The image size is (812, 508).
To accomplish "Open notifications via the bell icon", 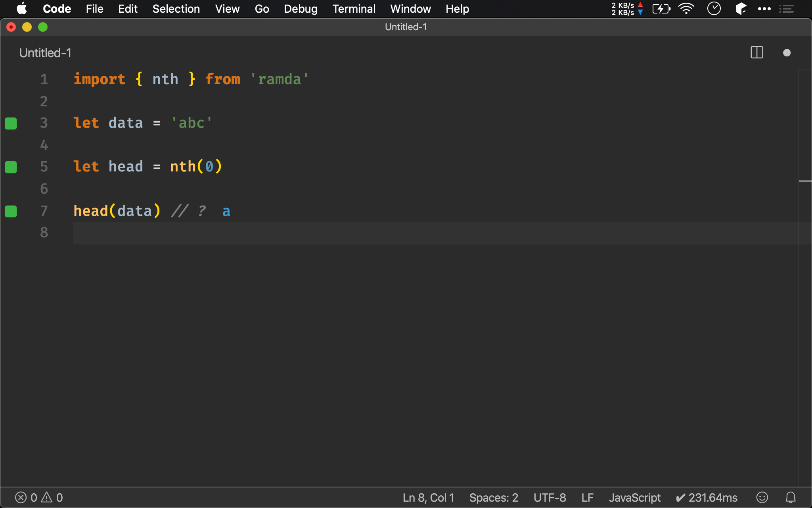I will (x=791, y=497).
